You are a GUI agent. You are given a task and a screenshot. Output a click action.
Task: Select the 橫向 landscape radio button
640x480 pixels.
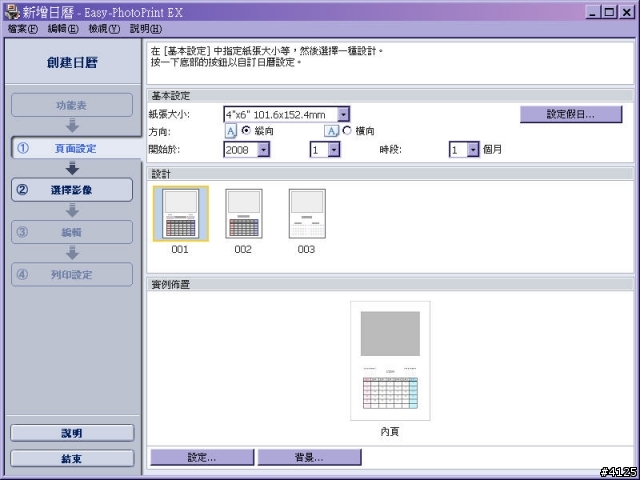347,131
